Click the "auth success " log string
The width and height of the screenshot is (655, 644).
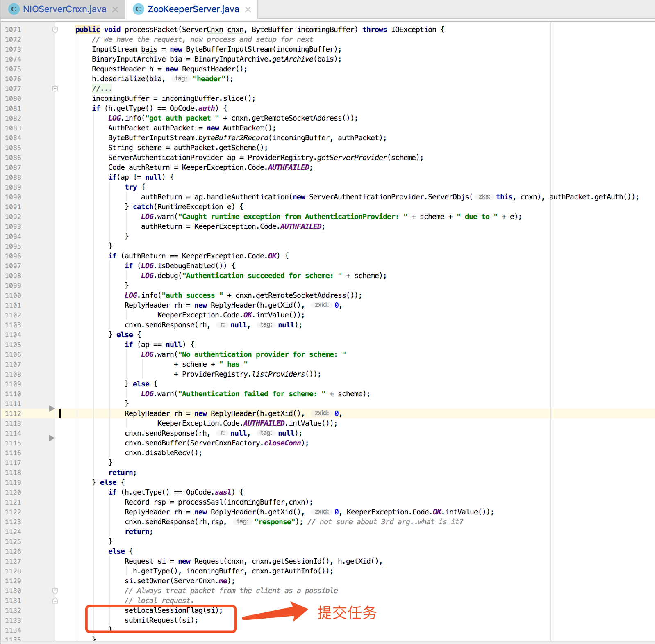tap(192, 295)
